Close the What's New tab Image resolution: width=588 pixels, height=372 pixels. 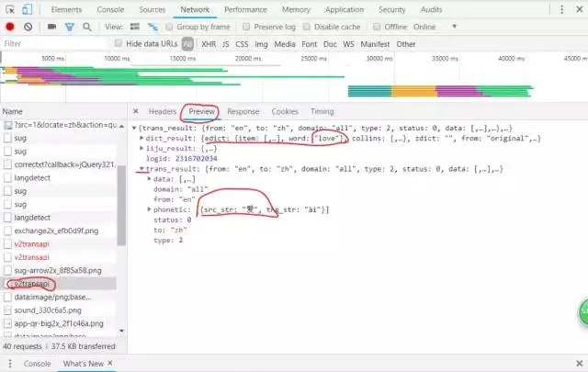(x=110, y=363)
